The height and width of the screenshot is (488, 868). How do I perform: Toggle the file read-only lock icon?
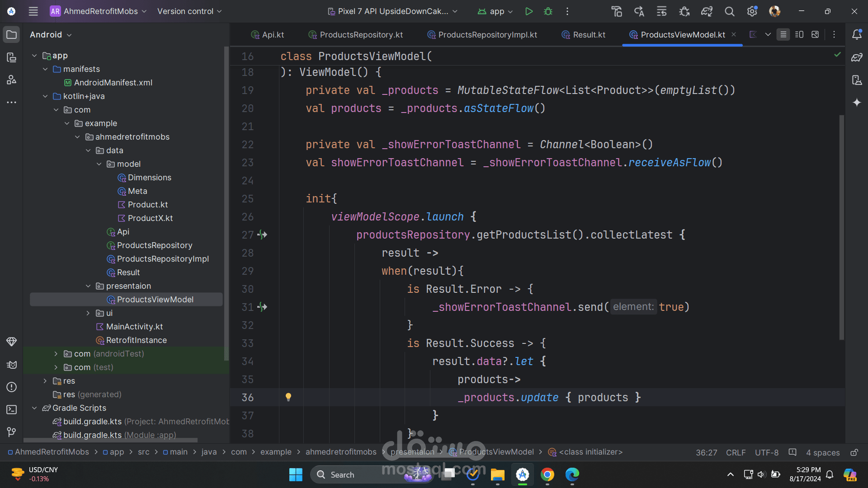click(x=854, y=452)
